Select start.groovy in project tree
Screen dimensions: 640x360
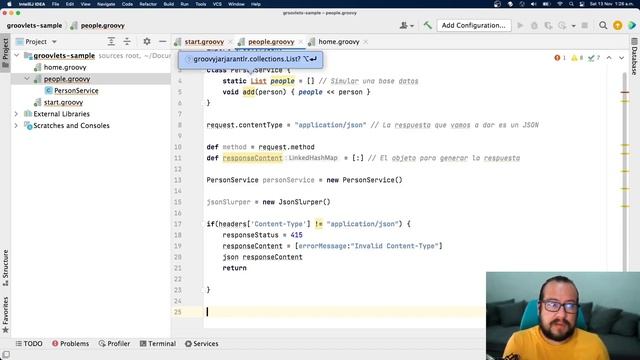tap(63, 102)
